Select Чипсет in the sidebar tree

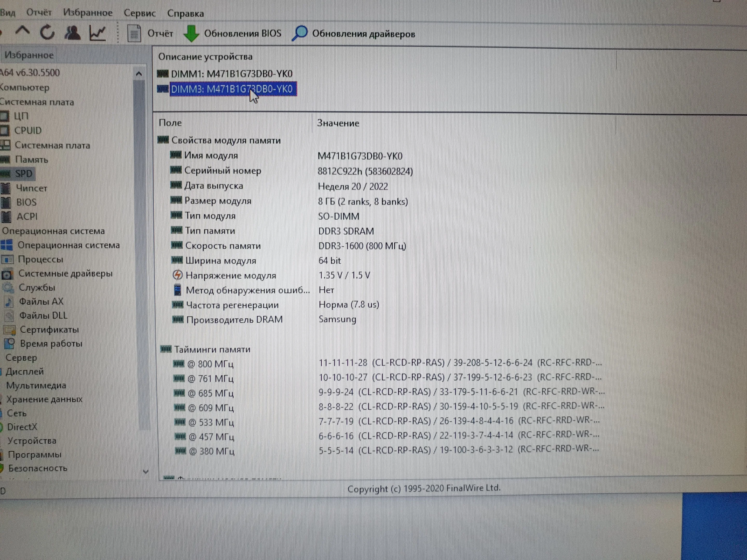click(x=31, y=188)
